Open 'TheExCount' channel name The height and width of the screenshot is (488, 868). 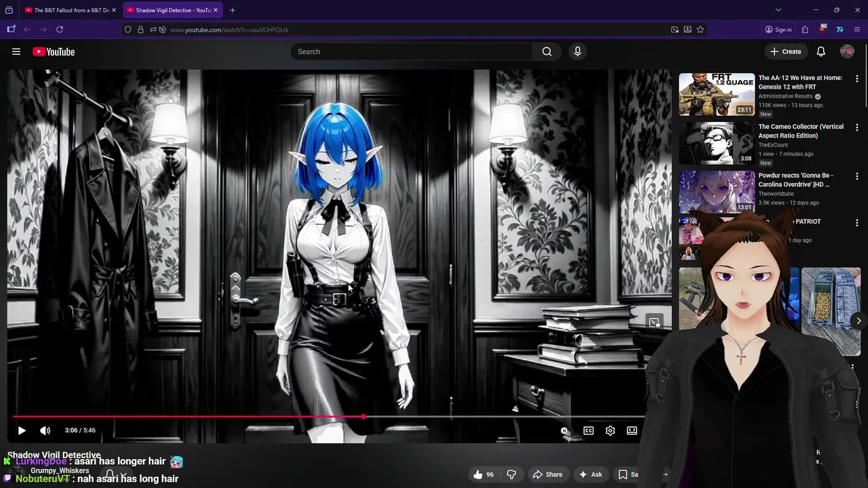pyautogui.click(x=773, y=145)
